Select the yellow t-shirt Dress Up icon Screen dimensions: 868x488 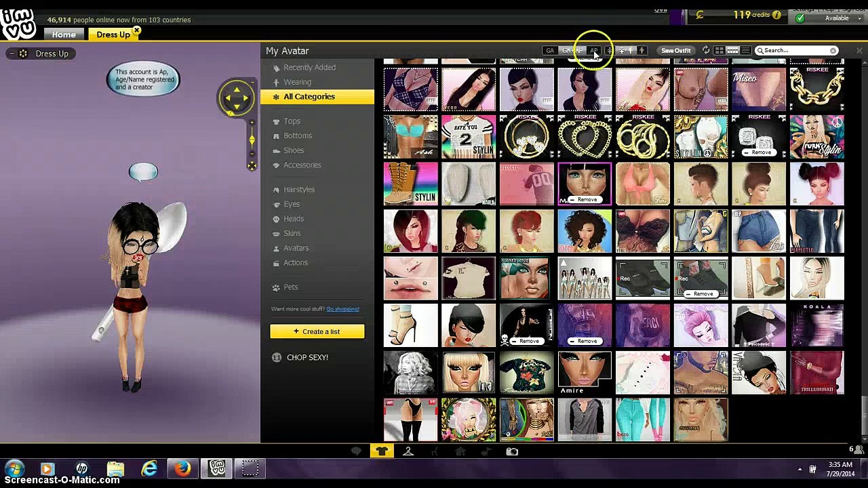click(x=382, y=451)
